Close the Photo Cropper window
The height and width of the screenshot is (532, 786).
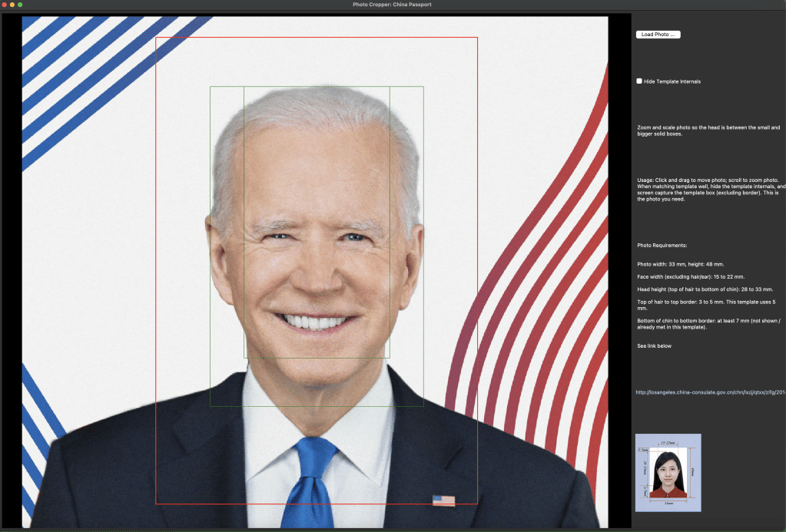(x=5, y=5)
